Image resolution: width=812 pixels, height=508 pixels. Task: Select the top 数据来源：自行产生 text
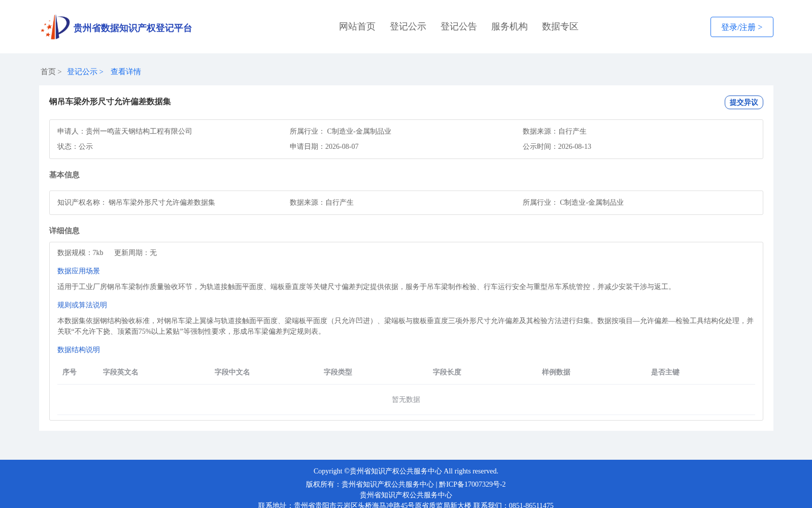[555, 131]
